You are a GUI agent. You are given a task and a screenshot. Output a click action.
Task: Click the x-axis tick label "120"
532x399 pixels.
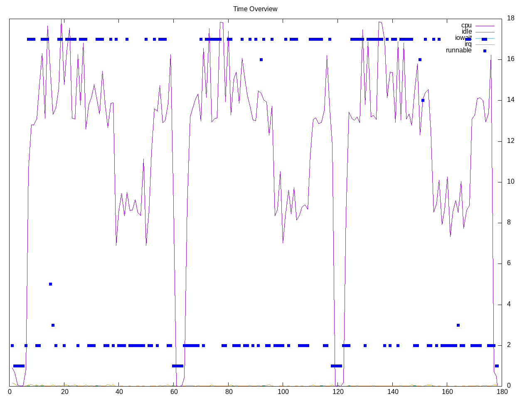coord(338,392)
